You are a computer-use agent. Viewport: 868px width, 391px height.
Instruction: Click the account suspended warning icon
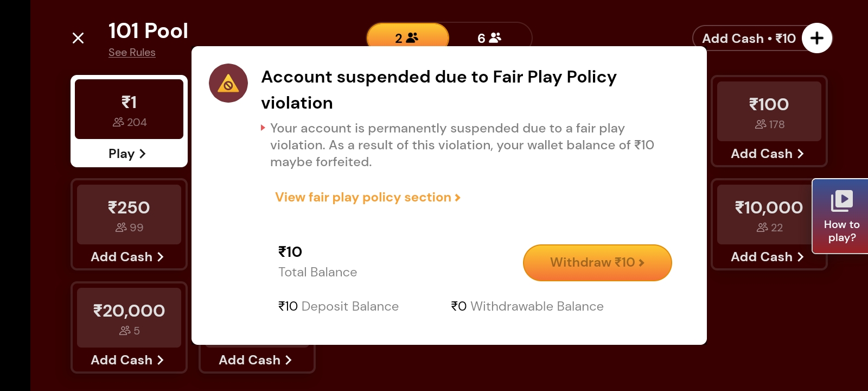click(x=228, y=84)
